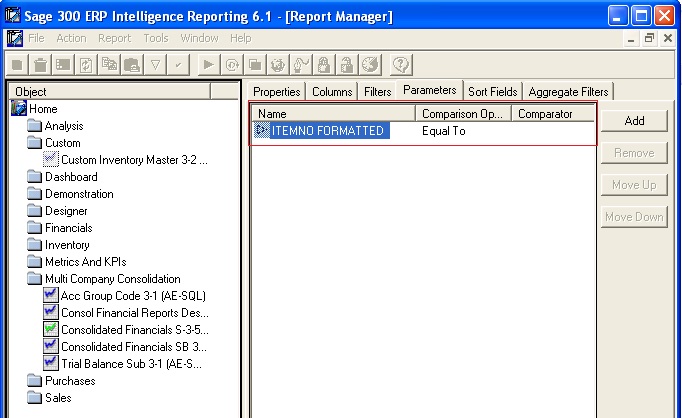Image resolution: width=682 pixels, height=418 pixels.
Task: Select the Purchases folder
Action: click(x=70, y=381)
